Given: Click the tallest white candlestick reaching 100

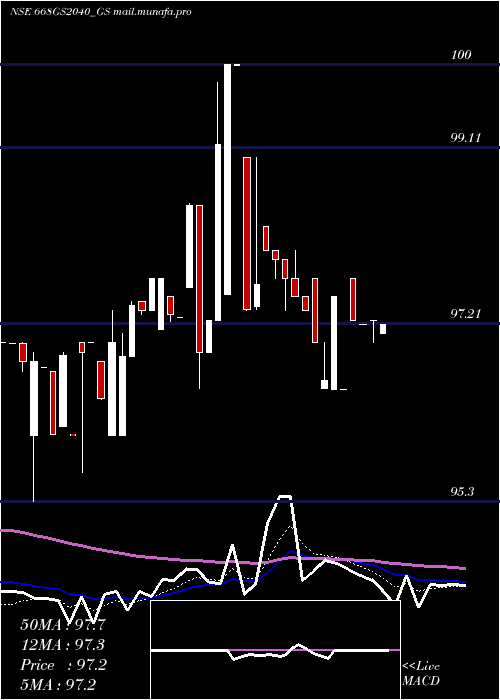Looking at the screenshot, I should pos(228,179).
